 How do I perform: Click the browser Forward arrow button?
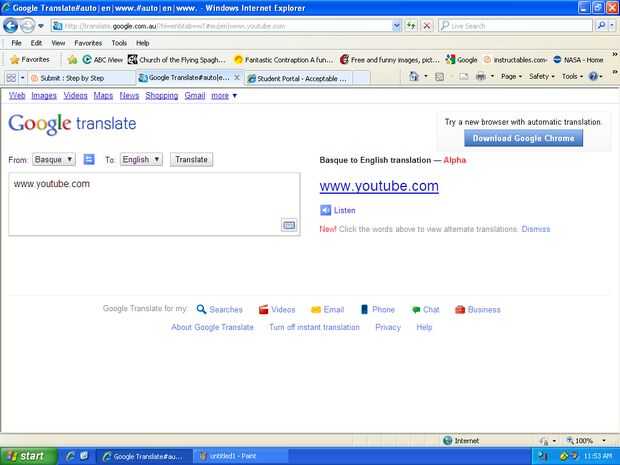point(27,26)
